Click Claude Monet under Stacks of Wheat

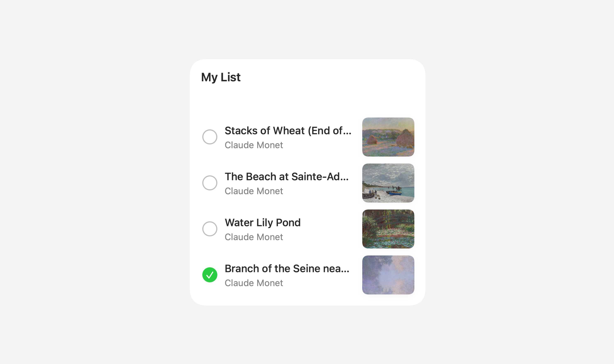coord(254,145)
